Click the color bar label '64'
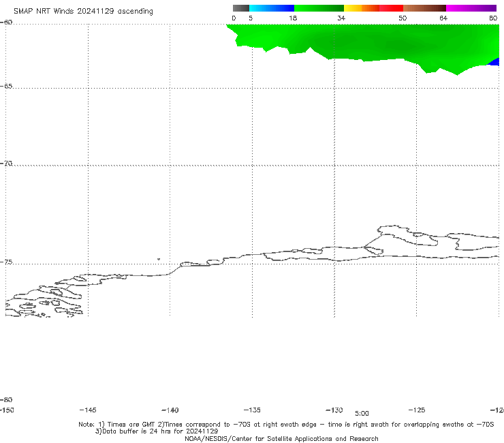 click(443, 18)
